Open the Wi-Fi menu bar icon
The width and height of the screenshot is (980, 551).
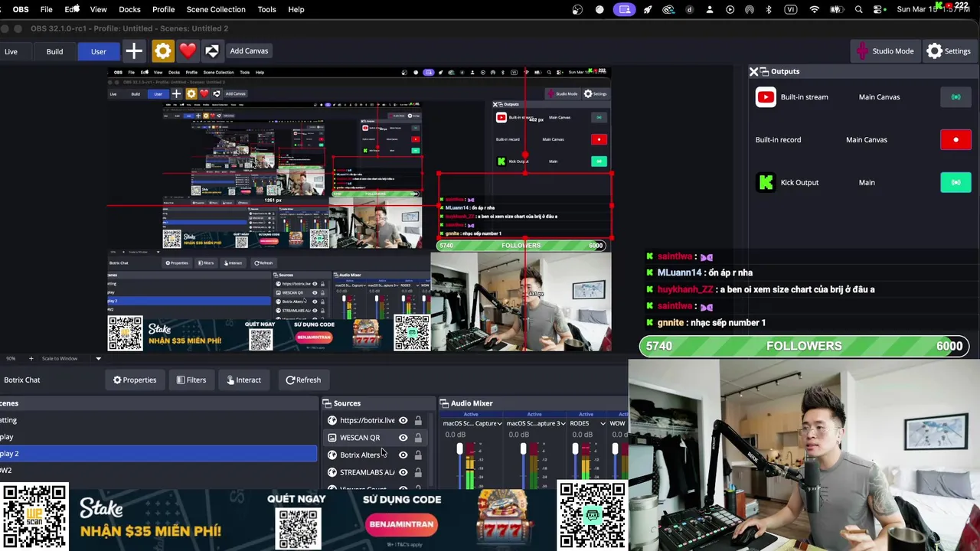point(815,9)
